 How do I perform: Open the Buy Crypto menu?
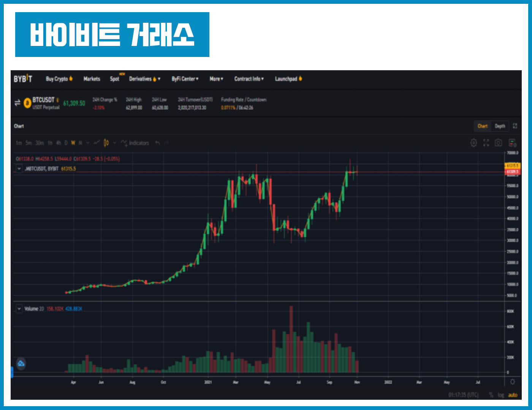[59, 79]
